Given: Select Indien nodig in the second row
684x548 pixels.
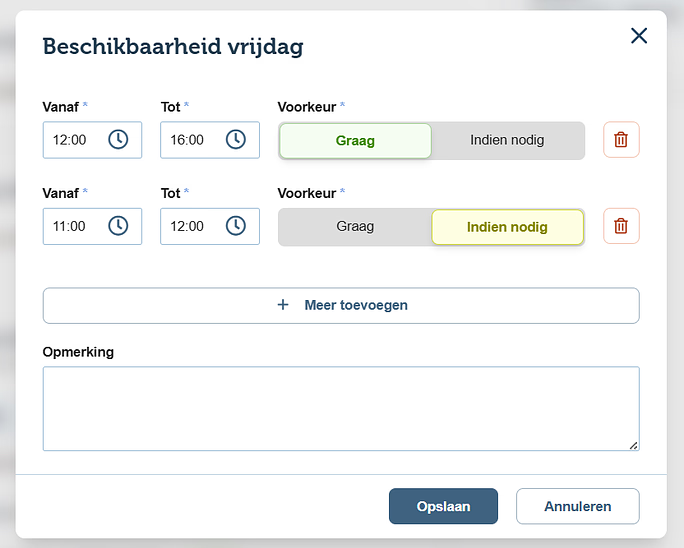Looking at the screenshot, I should coord(507,227).
